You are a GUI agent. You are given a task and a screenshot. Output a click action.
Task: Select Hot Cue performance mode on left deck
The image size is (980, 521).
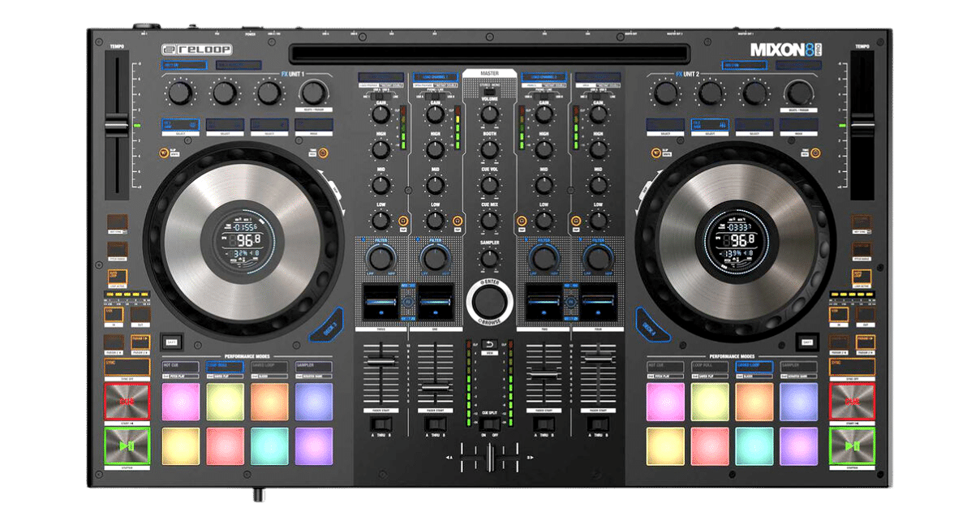pos(180,367)
